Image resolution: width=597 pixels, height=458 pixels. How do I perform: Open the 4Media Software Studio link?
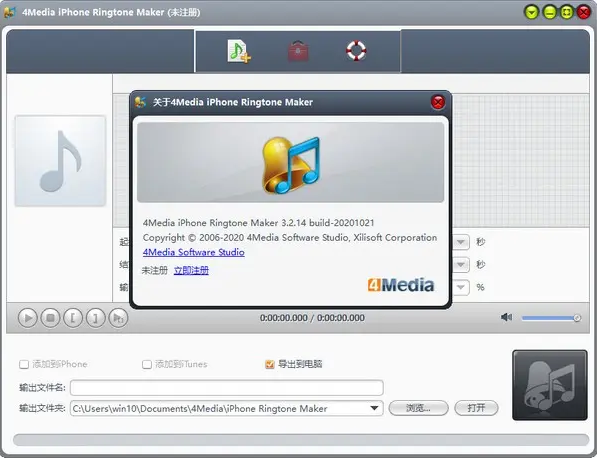193,252
